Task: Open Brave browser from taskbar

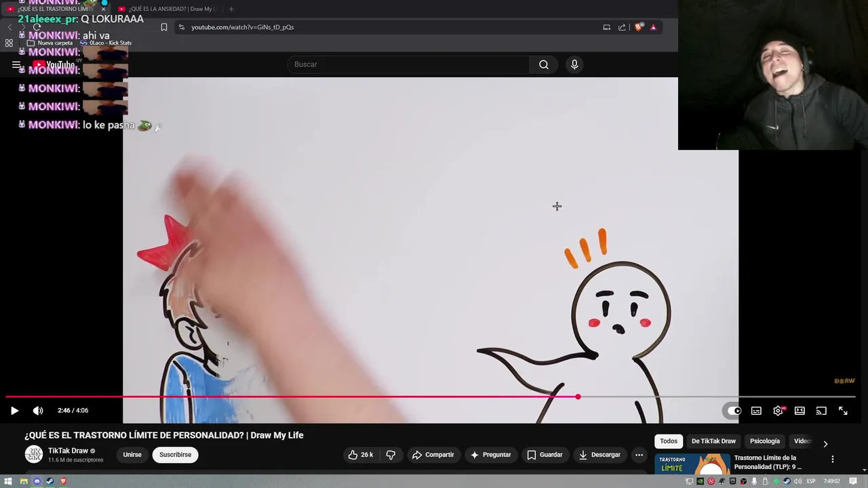Action: 63,481
